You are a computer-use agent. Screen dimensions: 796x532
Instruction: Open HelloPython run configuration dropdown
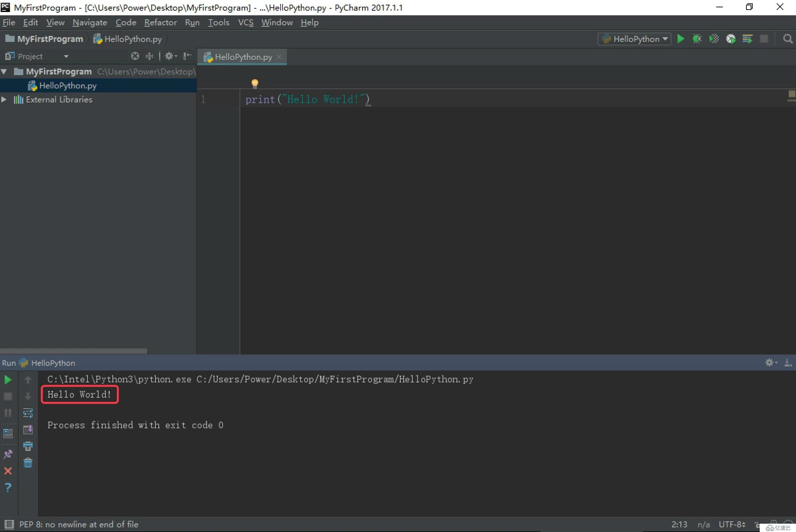click(634, 39)
